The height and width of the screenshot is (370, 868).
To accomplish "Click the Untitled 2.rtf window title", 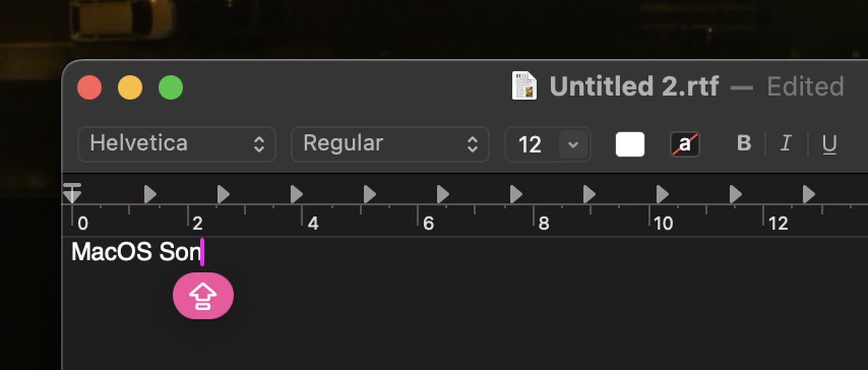I will (634, 86).
